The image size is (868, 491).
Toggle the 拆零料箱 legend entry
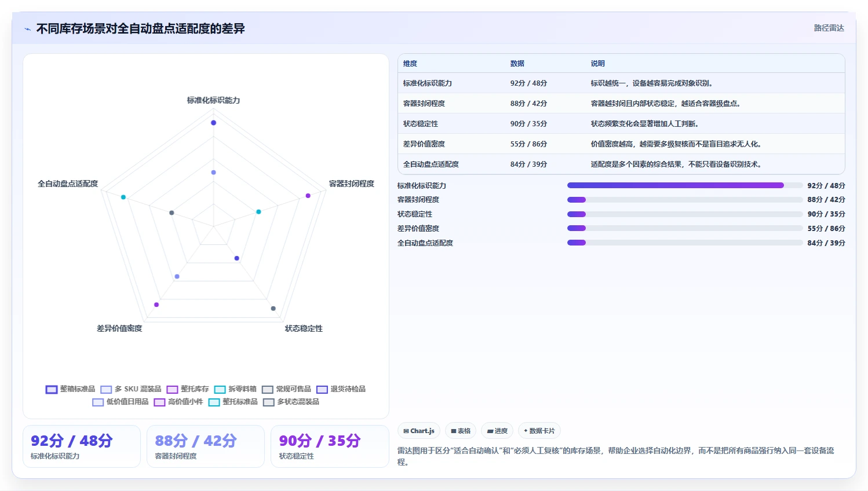(x=235, y=389)
